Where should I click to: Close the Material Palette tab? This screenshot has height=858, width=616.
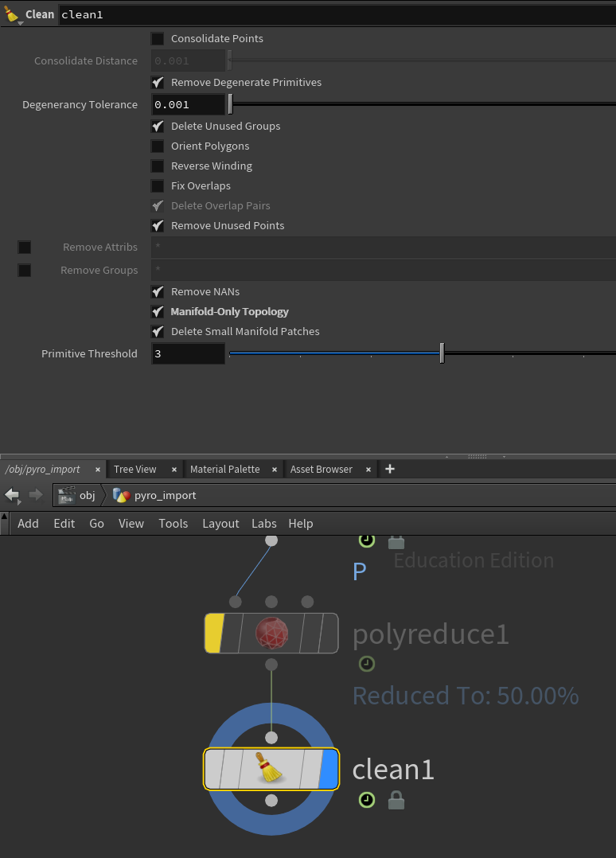tap(275, 470)
